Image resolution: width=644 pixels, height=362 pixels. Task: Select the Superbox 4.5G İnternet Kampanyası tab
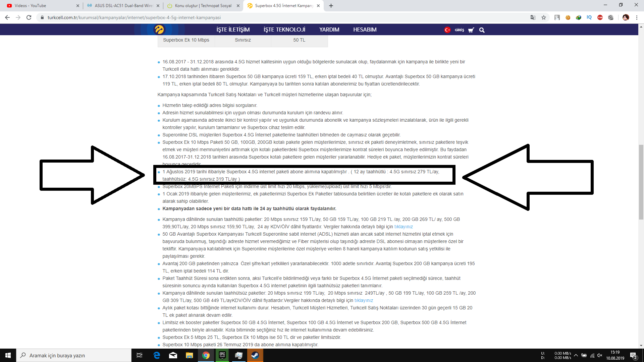click(x=283, y=6)
